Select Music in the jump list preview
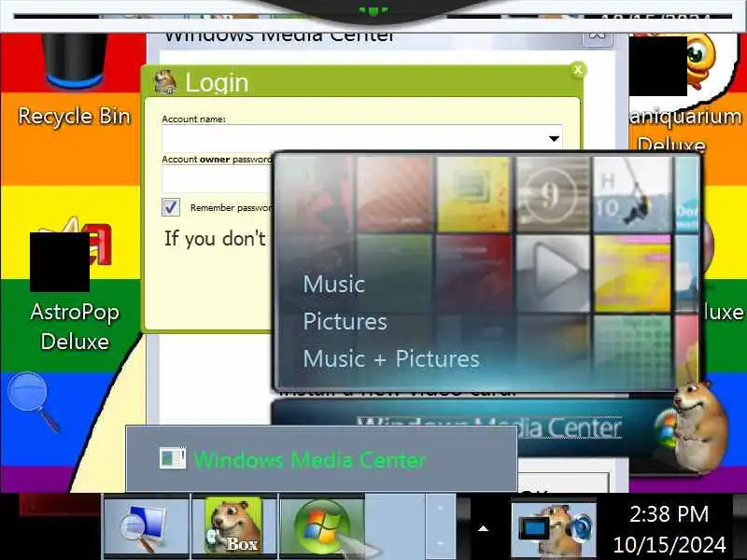The image size is (747, 560). [334, 285]
